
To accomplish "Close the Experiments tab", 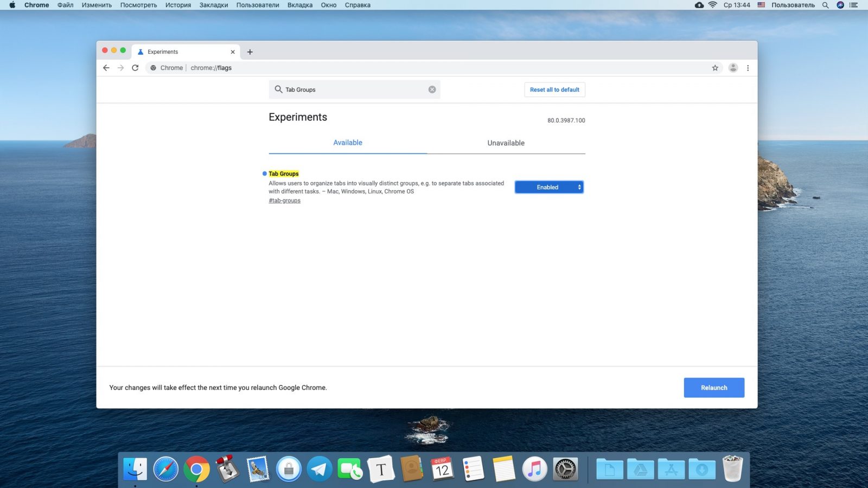I will (233, 52).
